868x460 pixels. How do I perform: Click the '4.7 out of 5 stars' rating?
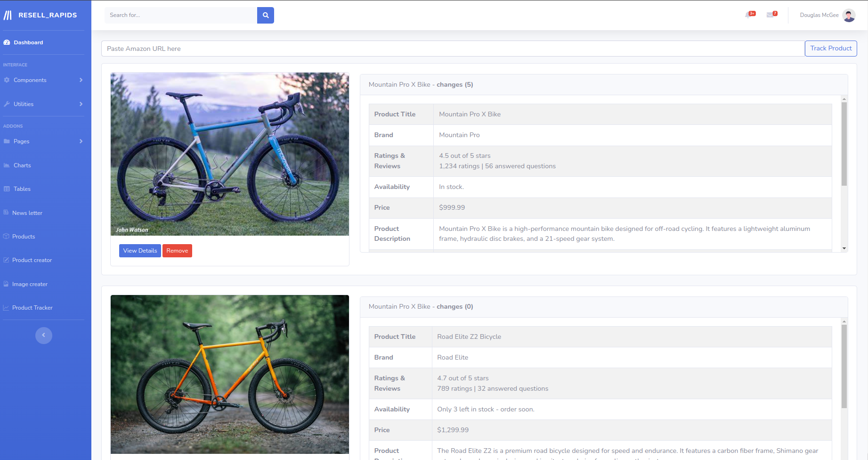click(463, 378)
